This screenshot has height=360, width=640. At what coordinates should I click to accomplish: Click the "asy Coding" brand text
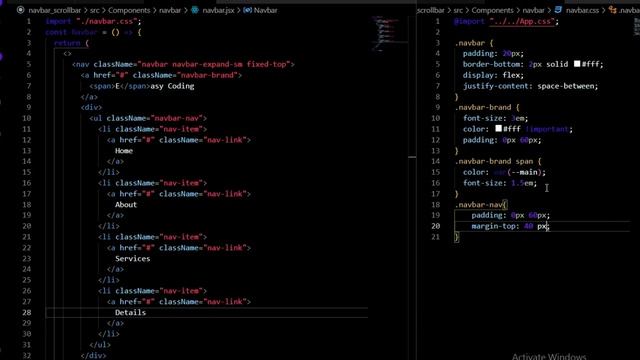tap(172, 86)
